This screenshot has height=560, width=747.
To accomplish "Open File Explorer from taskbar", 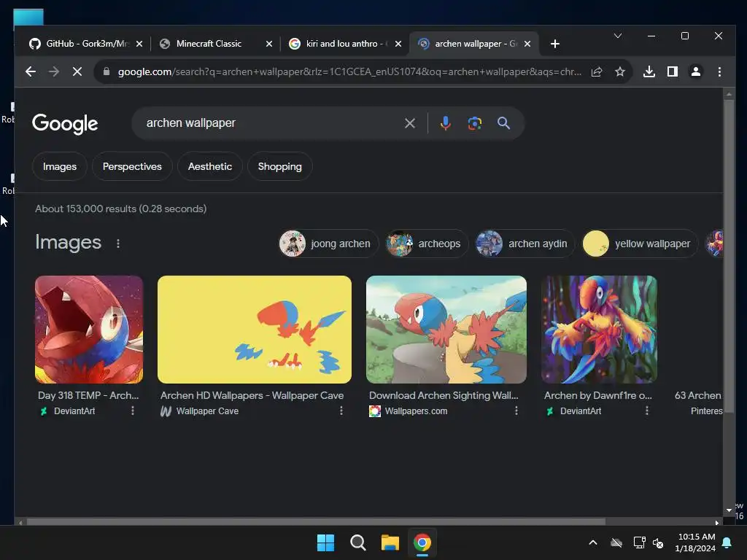I will click(x=390, y=542).
